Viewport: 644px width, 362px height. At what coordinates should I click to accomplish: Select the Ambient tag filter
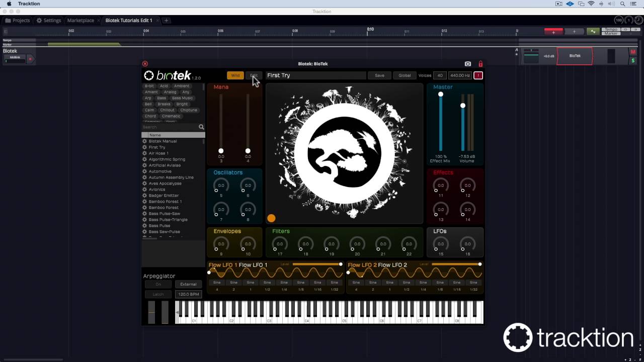tap(182, 86)
